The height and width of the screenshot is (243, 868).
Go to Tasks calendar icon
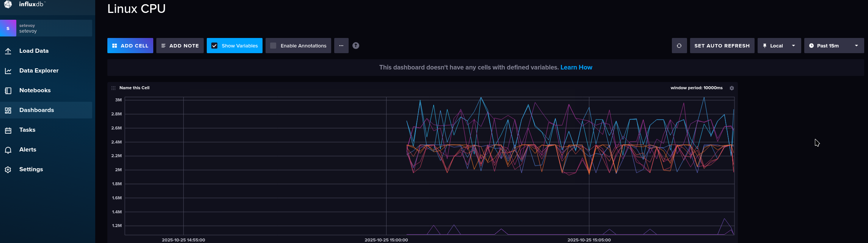8,130
